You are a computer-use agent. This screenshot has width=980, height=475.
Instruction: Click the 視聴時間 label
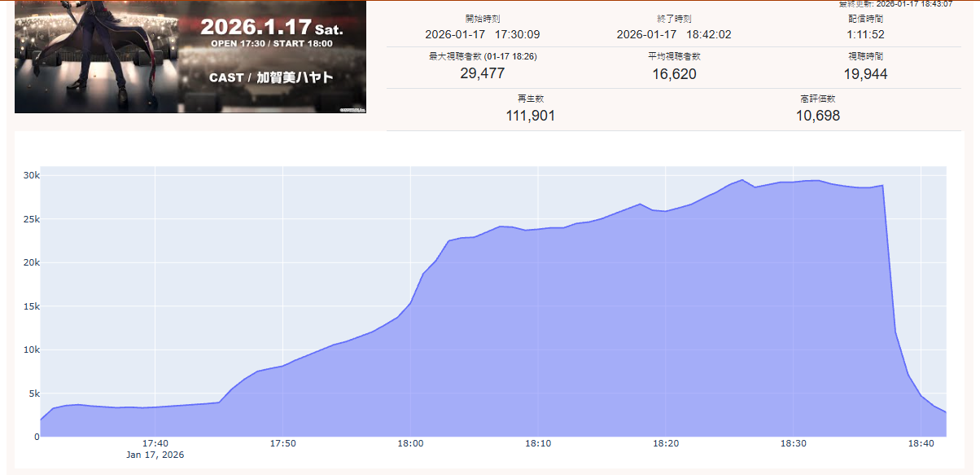(865, 57)
